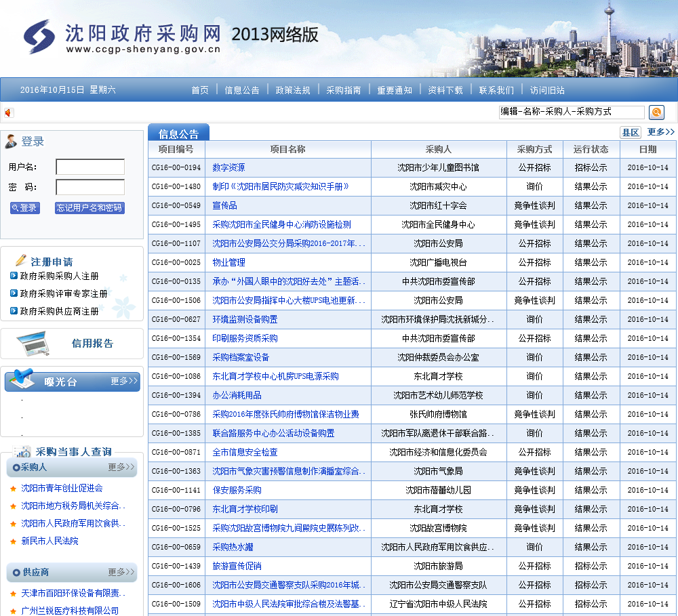Click the laptop icon beside 信用报告

33,344
